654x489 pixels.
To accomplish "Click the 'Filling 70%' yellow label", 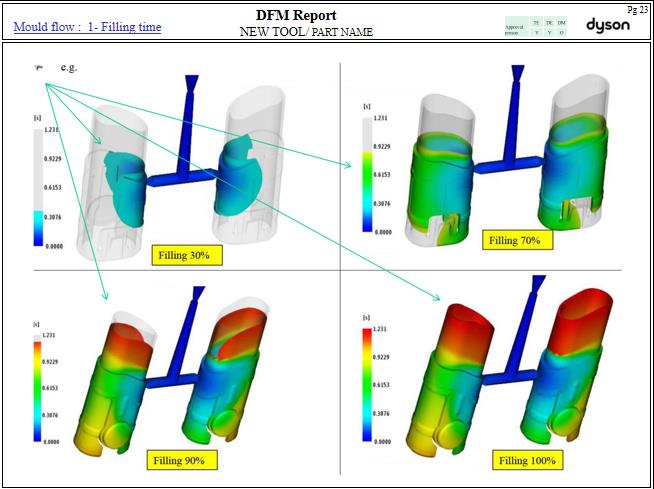I will click(515, 240).
